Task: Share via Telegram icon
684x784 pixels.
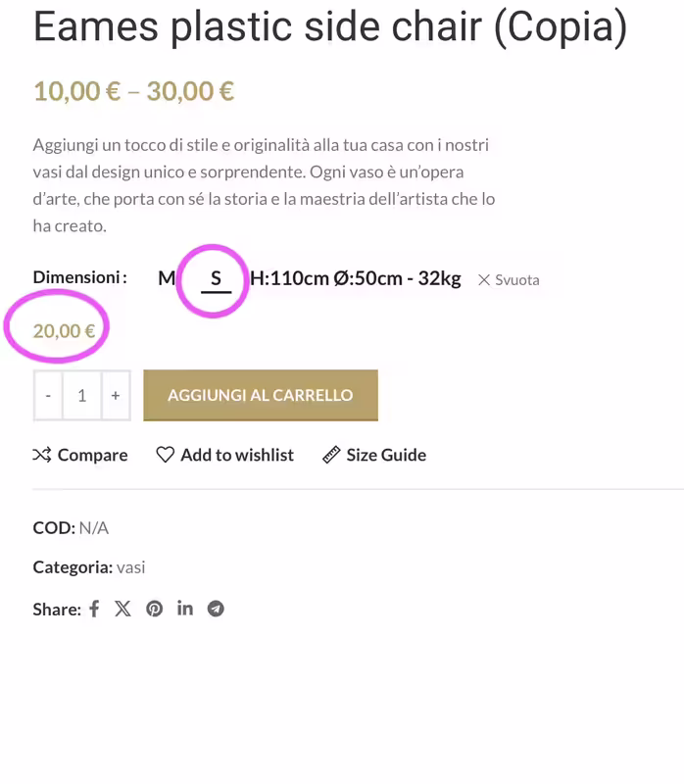Action: (216, 609)
